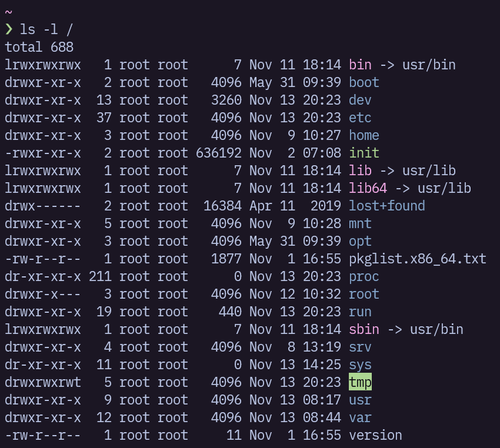The image size is (500, 448).
Task: Click the 'ls -l /' command text
Action: [46, 29]
